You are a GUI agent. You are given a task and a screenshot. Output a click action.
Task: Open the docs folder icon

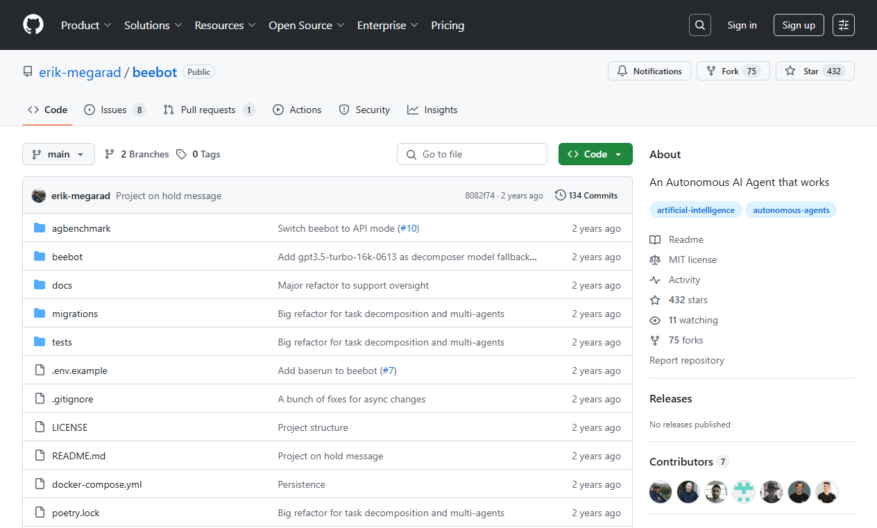click(x=39, y=285)
